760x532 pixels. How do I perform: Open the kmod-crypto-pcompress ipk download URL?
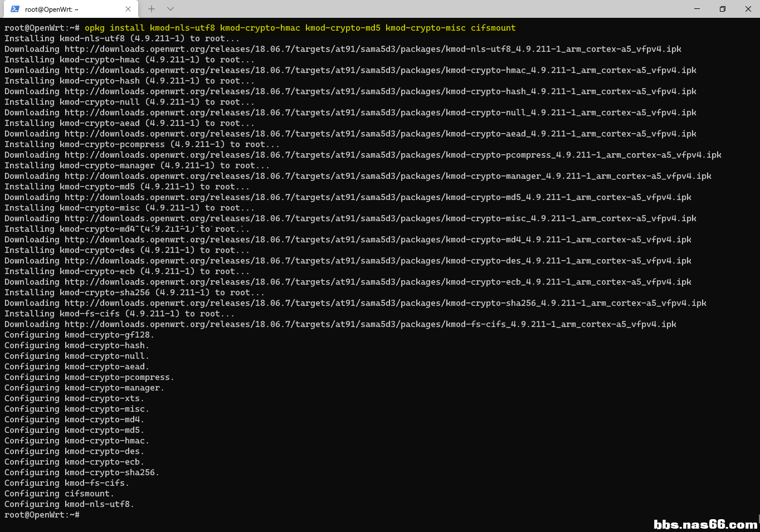pos(392,155)
